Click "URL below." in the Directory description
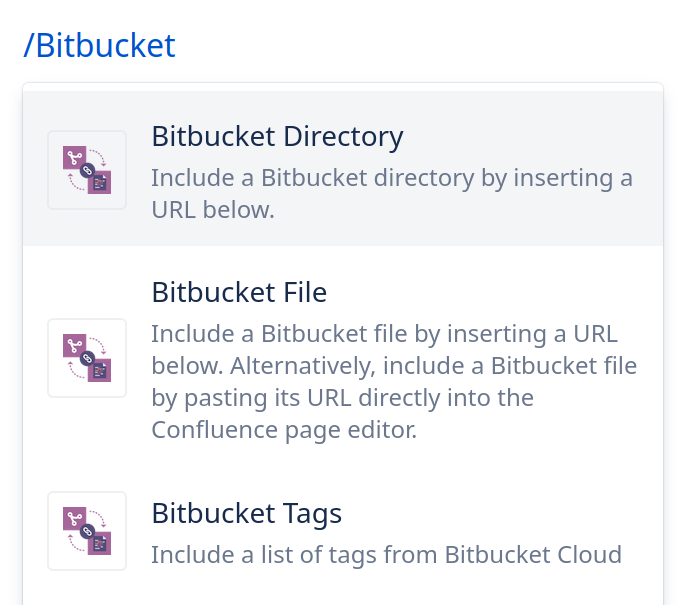The height and width of the screenshot is (605, 694). point(212,210)
